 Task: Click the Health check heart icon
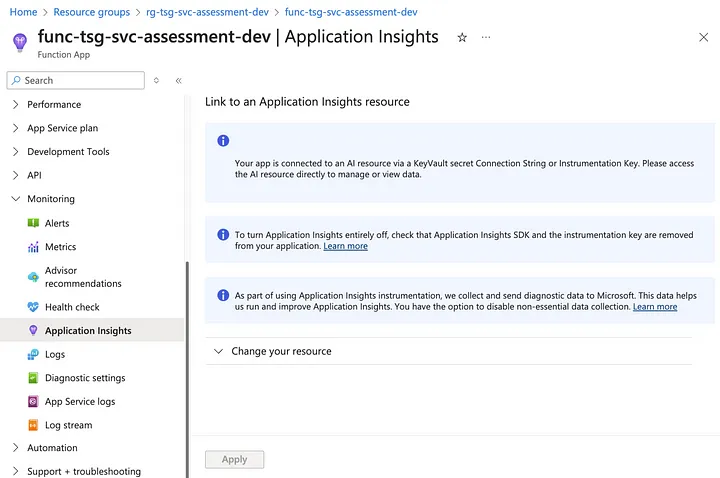tap(33, 307)
